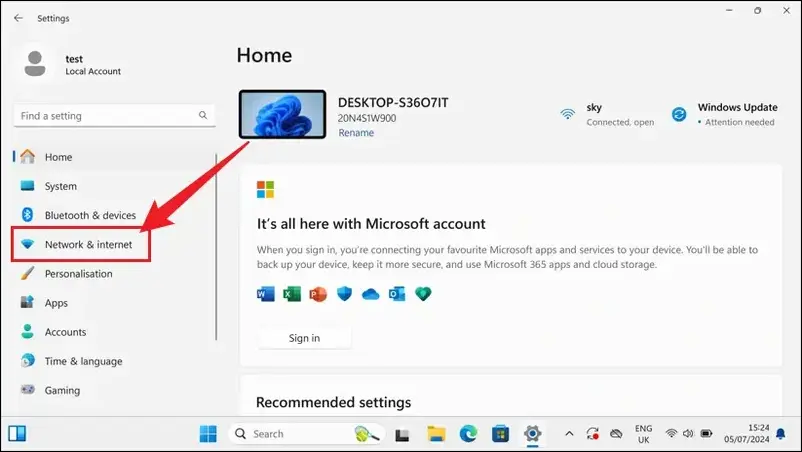
Task: Open File Explorer from taskbar
Action: [x=436, y=434]
